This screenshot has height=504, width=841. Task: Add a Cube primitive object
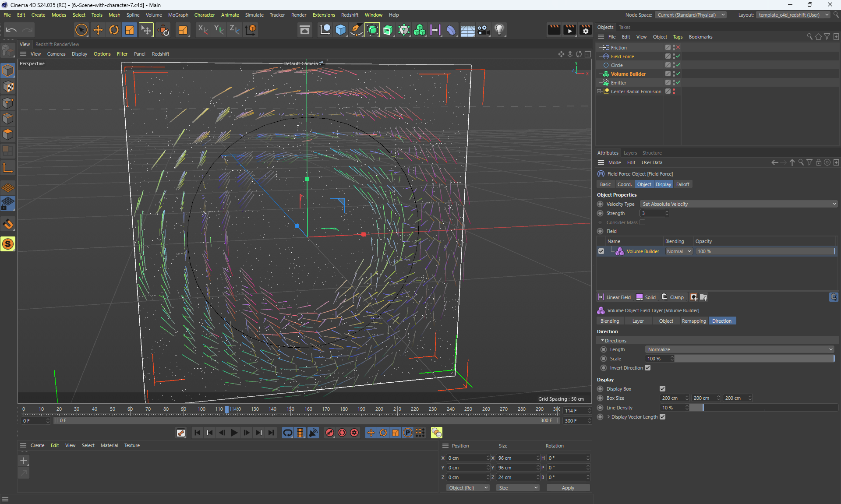[340, 30]
